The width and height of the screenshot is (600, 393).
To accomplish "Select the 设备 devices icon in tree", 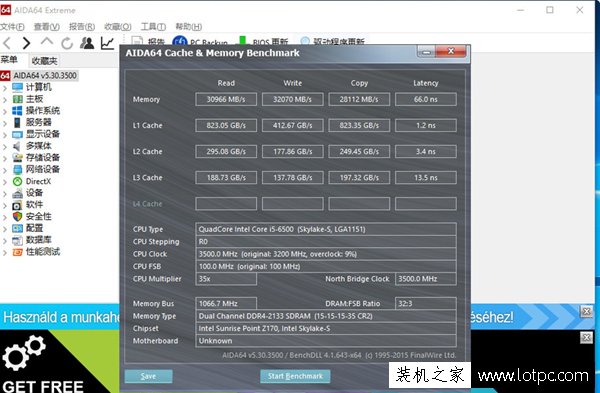I will pos(18,193).
